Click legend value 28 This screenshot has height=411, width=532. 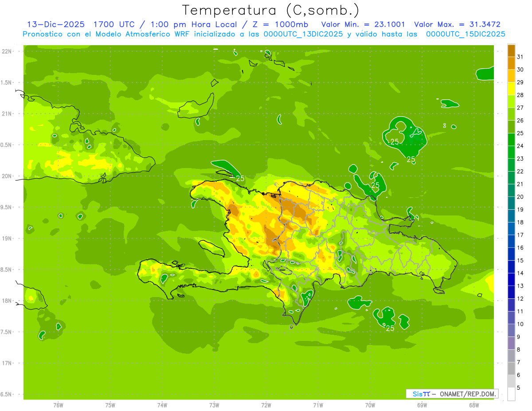tap(520, 95)
